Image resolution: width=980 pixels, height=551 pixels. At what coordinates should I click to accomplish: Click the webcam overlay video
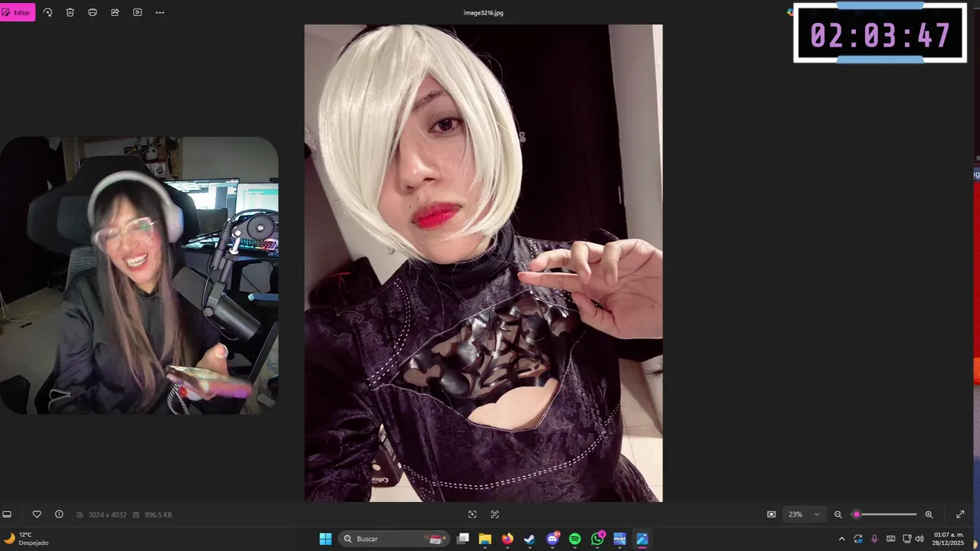pos(139,275)
